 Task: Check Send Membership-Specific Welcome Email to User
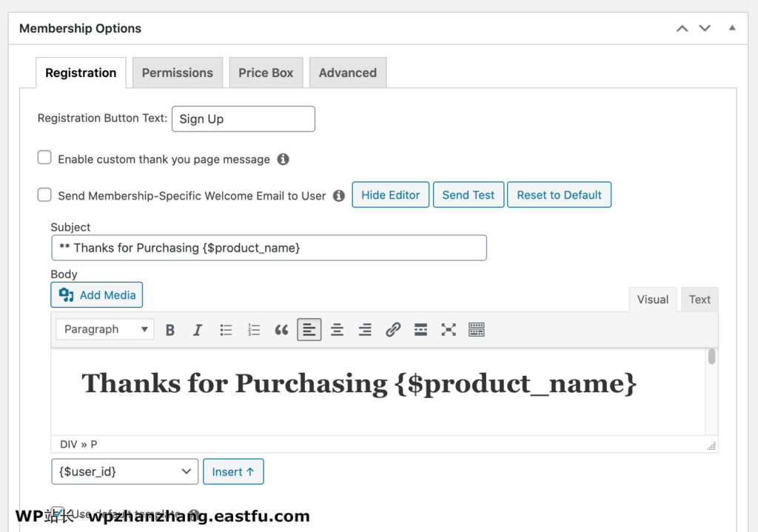pos(45,195)
